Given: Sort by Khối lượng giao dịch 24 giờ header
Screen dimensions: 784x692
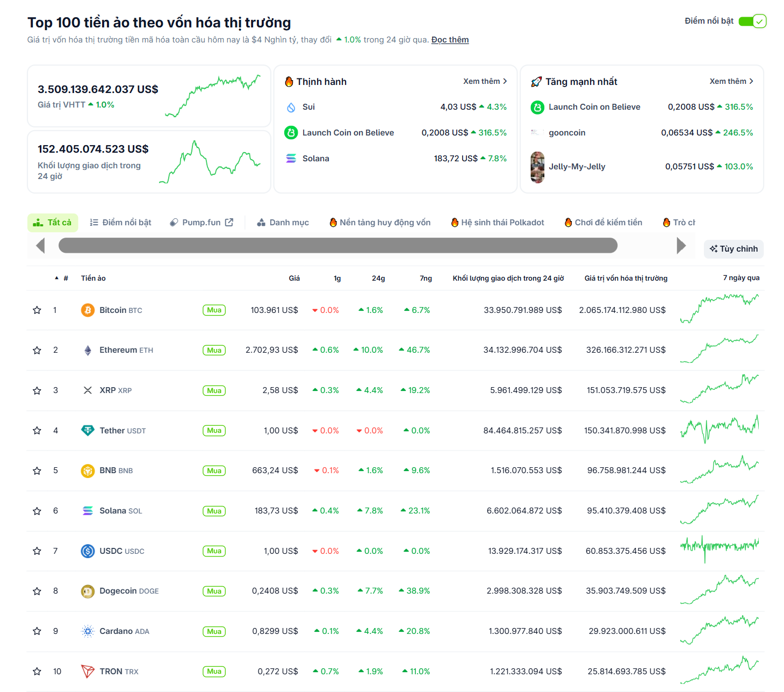Looking at the screenshot, I should tap(508, 278).
